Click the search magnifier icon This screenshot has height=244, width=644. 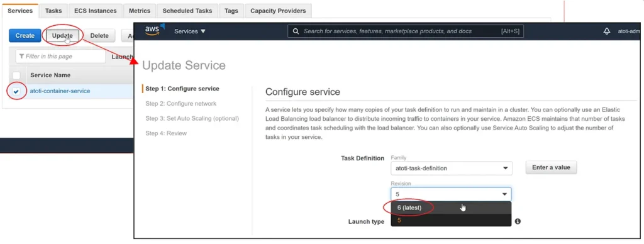[x=296, y=31]
